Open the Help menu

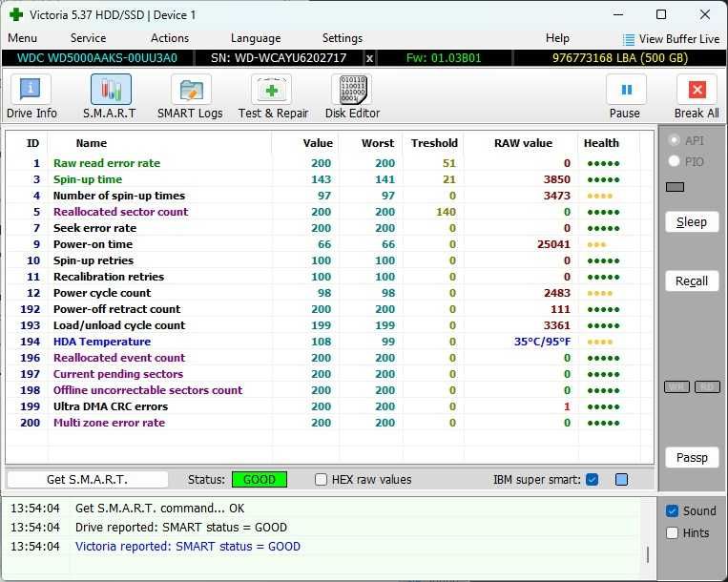click(557, 38)
